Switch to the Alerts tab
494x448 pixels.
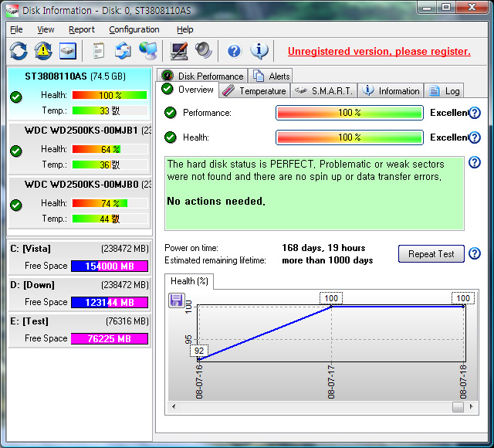(271, 76)
